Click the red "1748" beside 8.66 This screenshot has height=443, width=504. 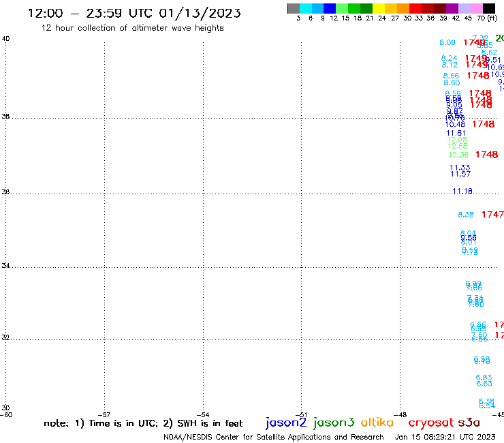click(x=478, y=76)
